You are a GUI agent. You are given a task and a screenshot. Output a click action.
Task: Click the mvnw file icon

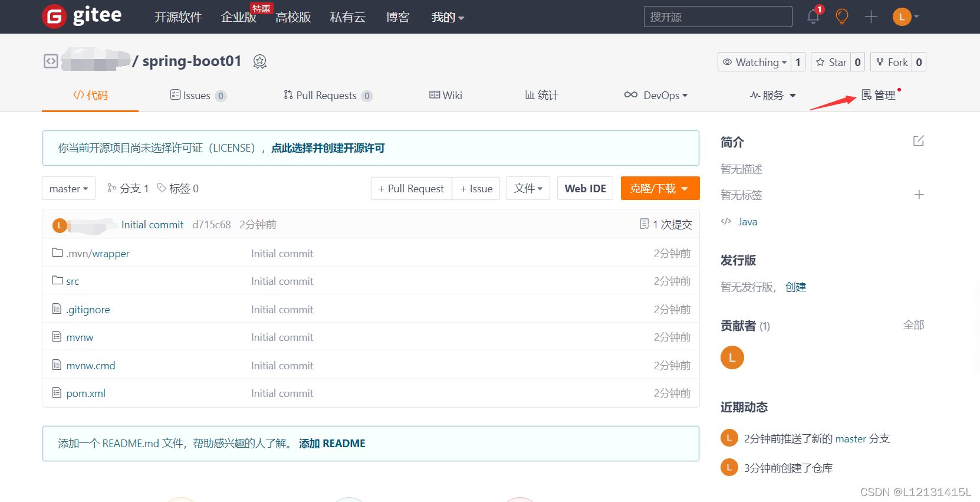[x=57, y=336]
